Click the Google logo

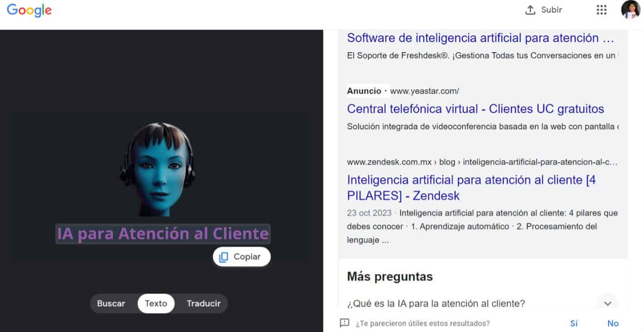29,10
